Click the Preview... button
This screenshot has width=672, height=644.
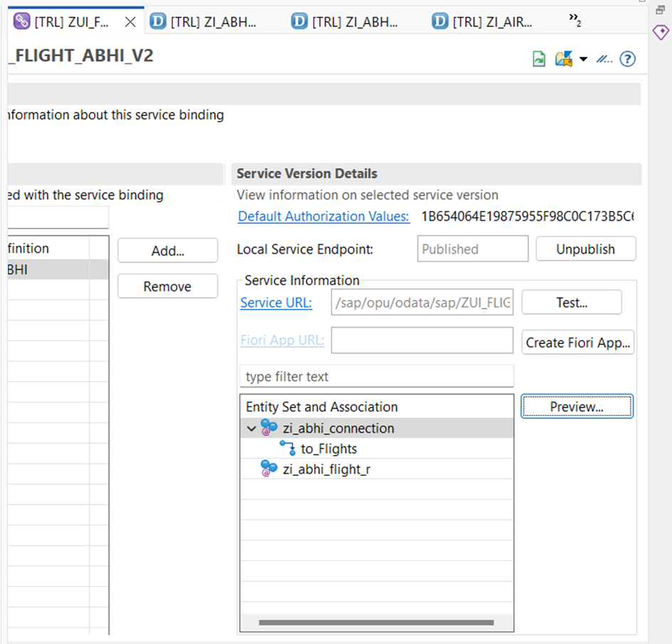pos(577,407)
